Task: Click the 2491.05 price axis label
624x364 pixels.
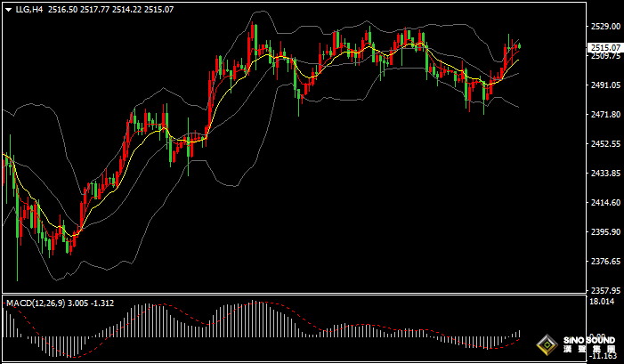Action: 604,85
